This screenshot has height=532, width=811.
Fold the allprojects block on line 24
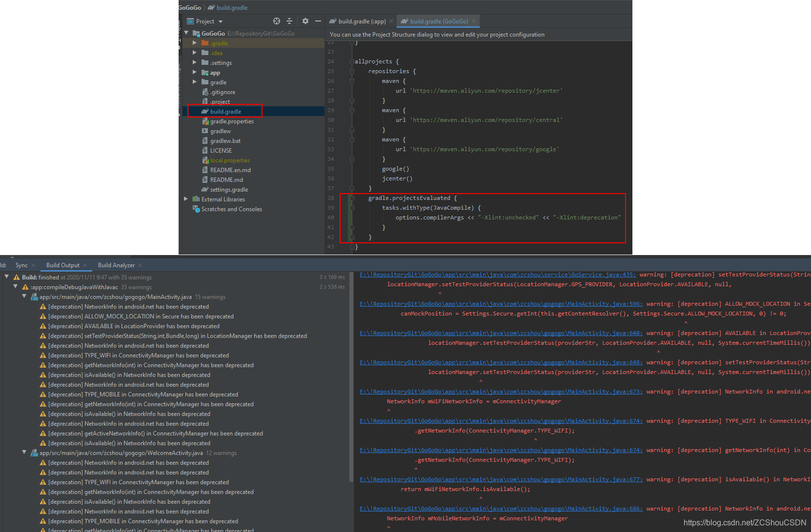[x=352, y=61]
